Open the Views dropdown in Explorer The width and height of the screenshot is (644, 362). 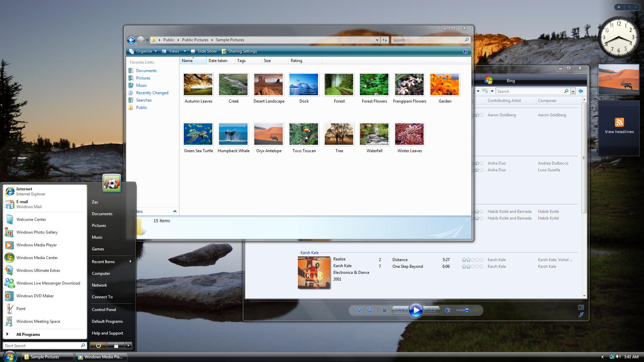coord(173,51)
